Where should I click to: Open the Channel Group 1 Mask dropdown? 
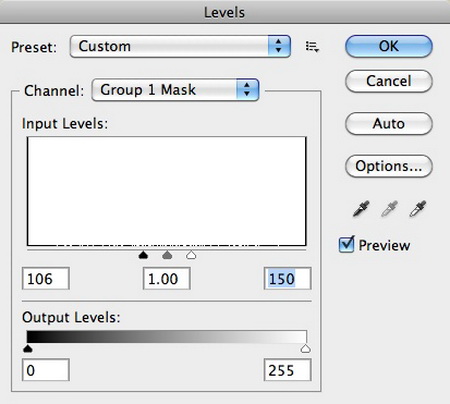175,90
